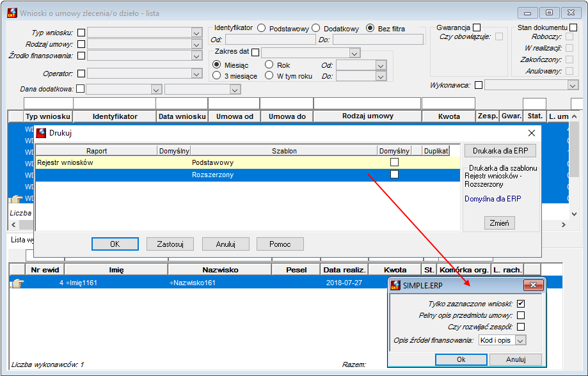Screen dimensions: 588x376
Task: Click the Drukuj dialog title icon
Action: [41, 133]
